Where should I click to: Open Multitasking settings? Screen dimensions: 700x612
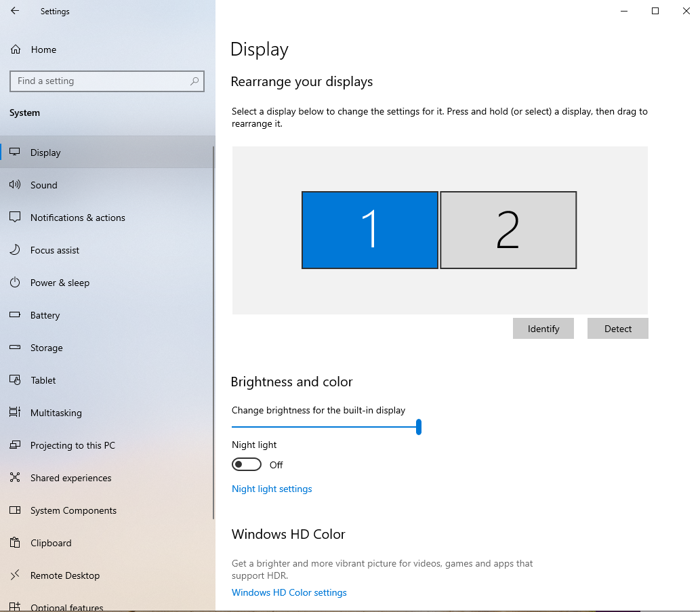click(15, 412)
